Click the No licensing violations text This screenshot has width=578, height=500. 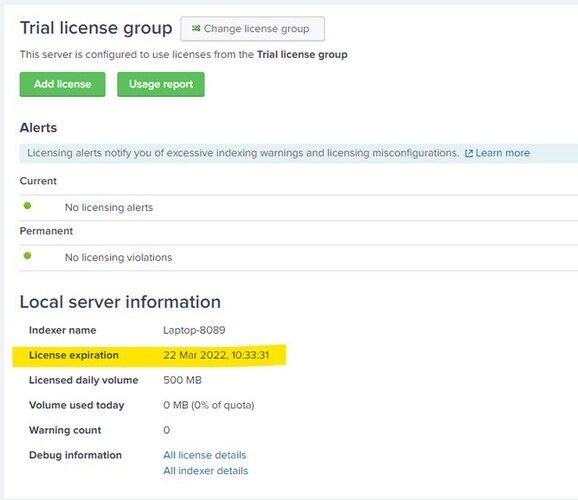pos(118,257)
